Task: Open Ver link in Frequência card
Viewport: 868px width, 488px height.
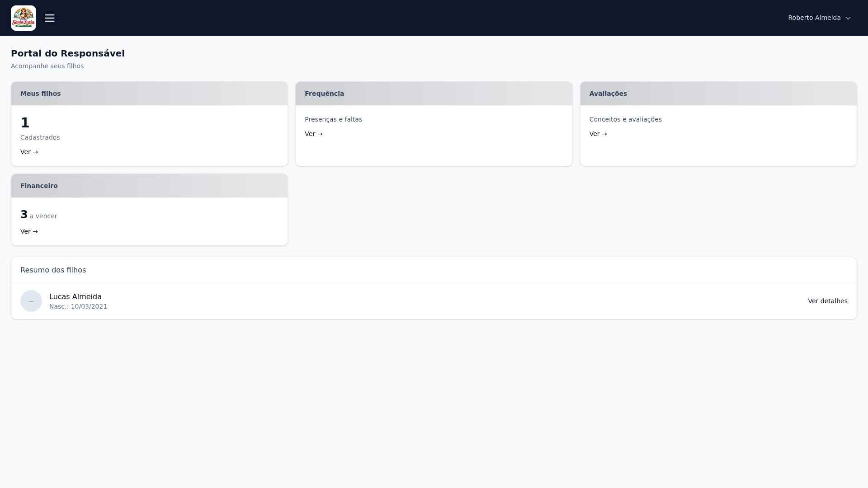Action: click(313, 134)
